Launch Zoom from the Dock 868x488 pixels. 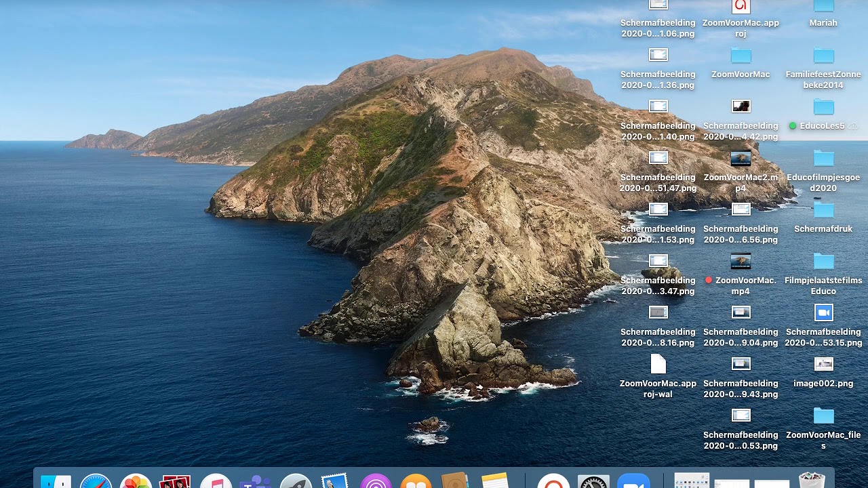pyautogui.click(x=633, y=481)
